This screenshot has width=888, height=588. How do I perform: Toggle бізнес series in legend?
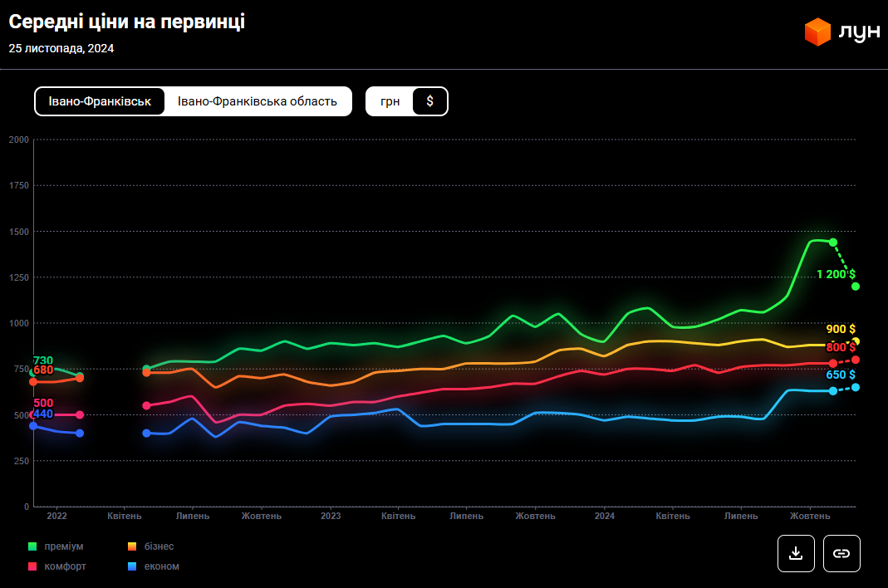click(x=160, y=546)
